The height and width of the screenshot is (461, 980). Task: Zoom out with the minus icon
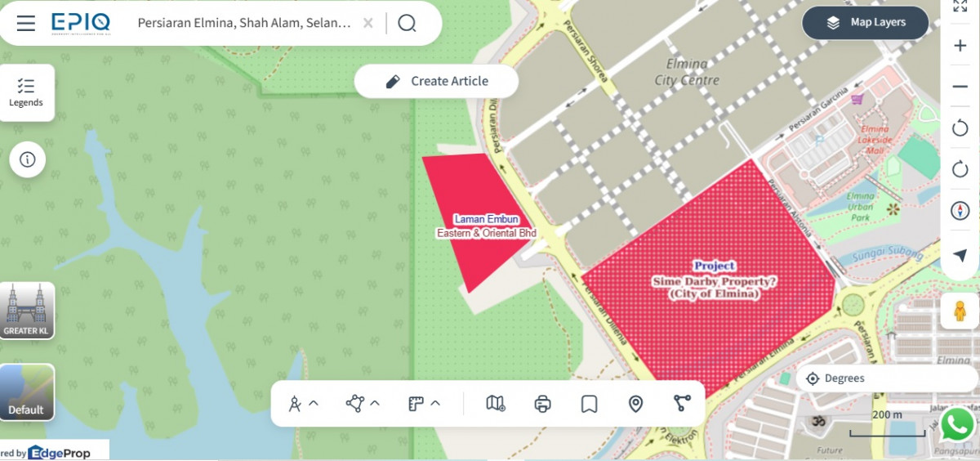coord(960,87)
